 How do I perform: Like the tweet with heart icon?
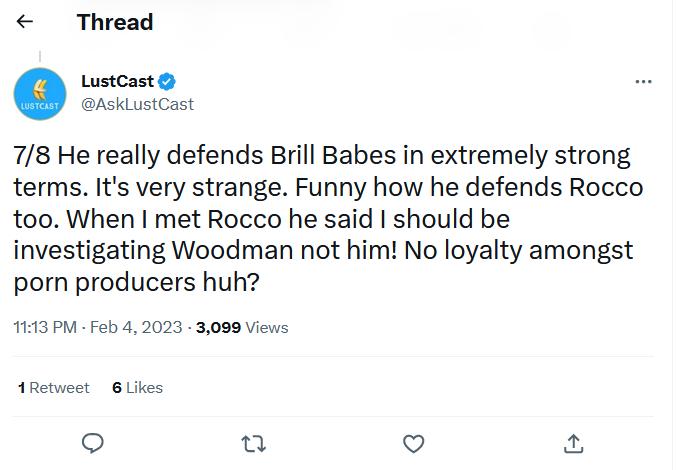(x=414, y=444)
